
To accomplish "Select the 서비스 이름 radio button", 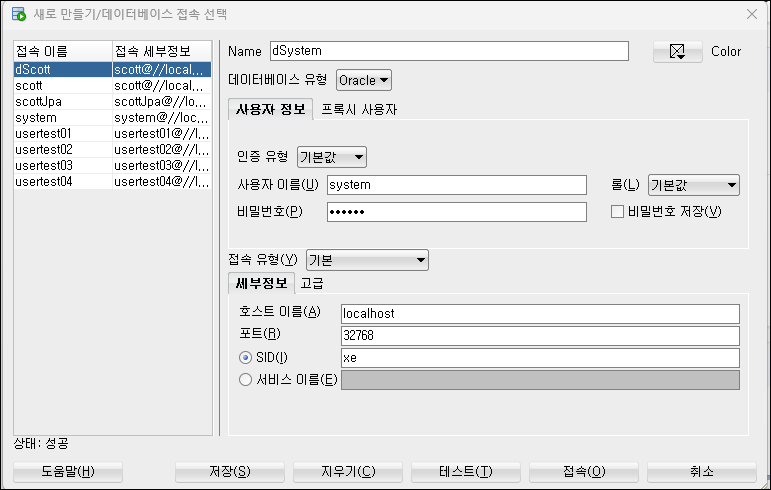I will click(245, 379).
